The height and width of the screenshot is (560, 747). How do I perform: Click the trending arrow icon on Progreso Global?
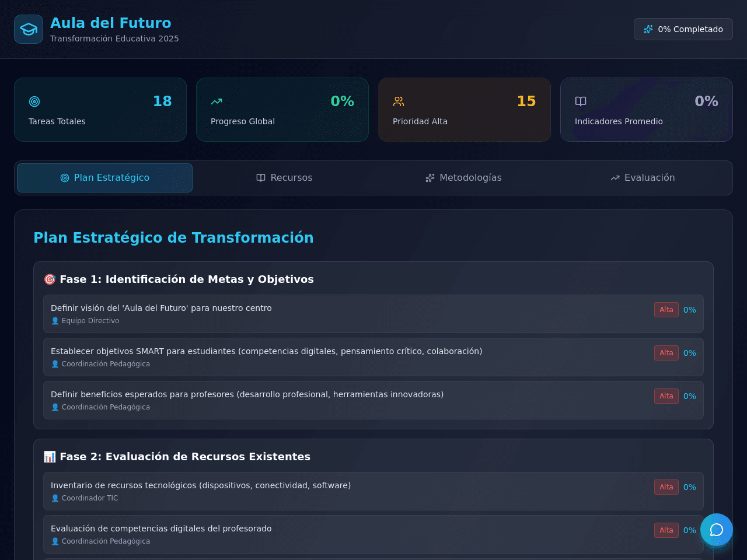pos(217,101)
